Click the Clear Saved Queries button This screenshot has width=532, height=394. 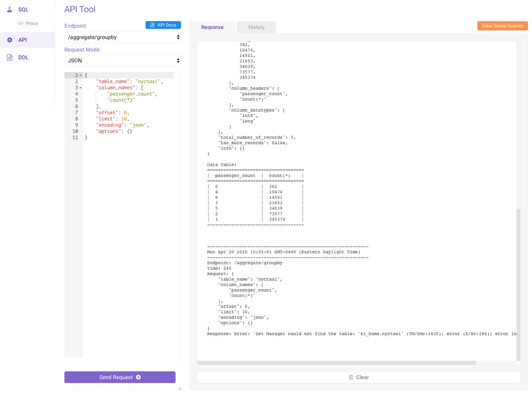502,25
